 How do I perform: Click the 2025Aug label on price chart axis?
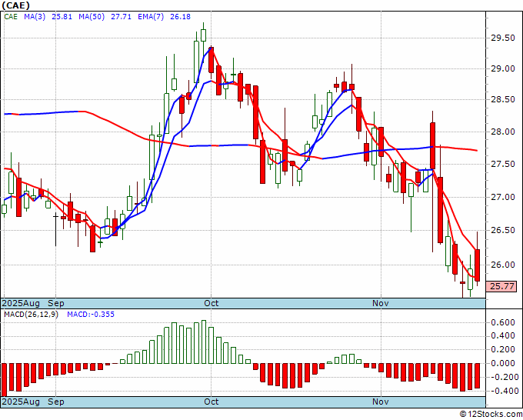click(21, 304)
